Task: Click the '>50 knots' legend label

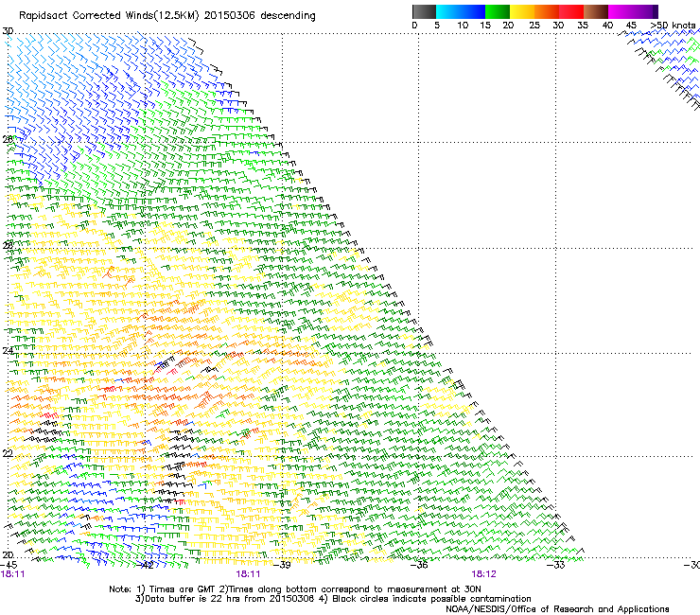Action: point(673,26)
